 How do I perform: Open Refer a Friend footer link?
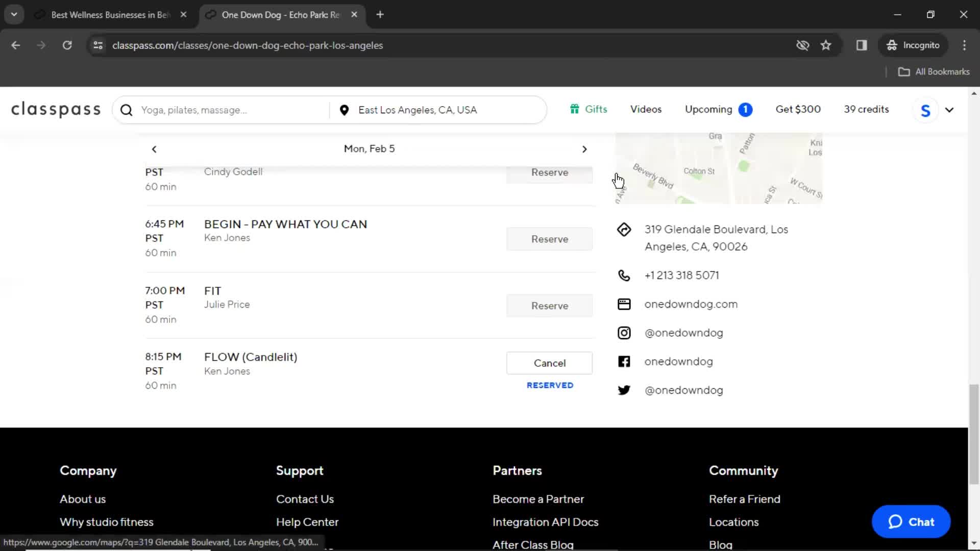744,499
